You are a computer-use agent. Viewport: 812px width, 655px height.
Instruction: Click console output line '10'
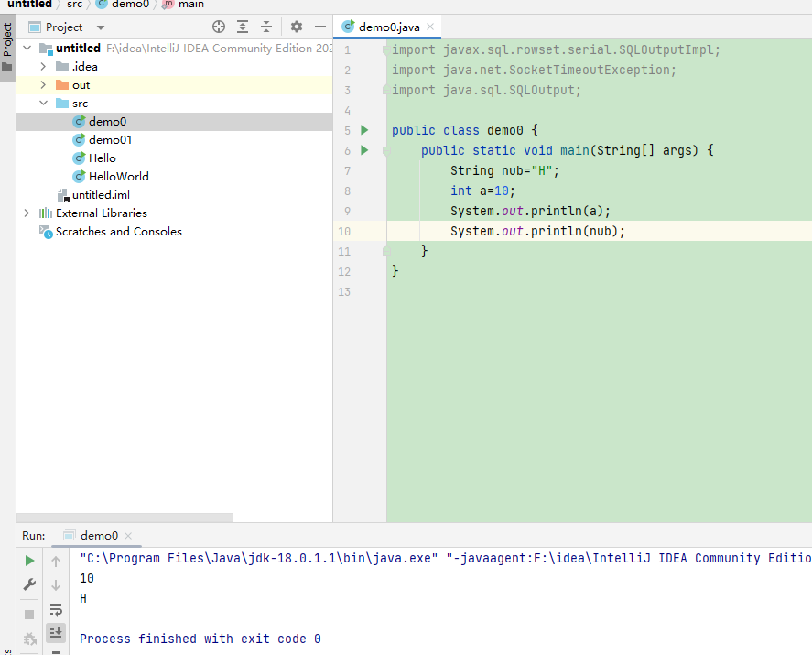(x=87, y=578)
